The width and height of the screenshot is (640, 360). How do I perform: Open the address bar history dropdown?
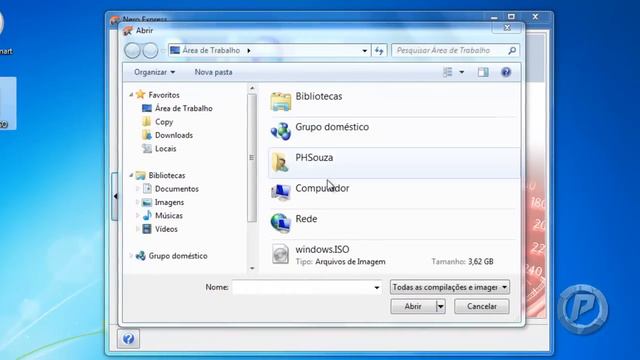point(364,51)
